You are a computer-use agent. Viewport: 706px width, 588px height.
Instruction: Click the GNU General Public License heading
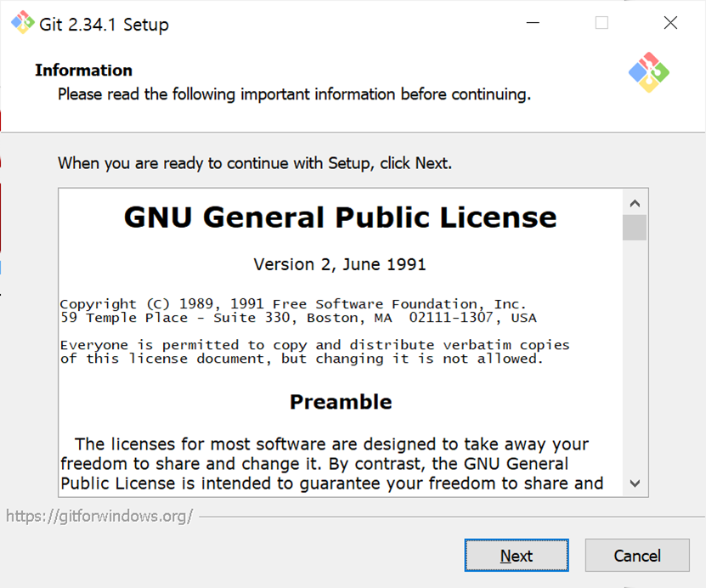tap(341, 218)
